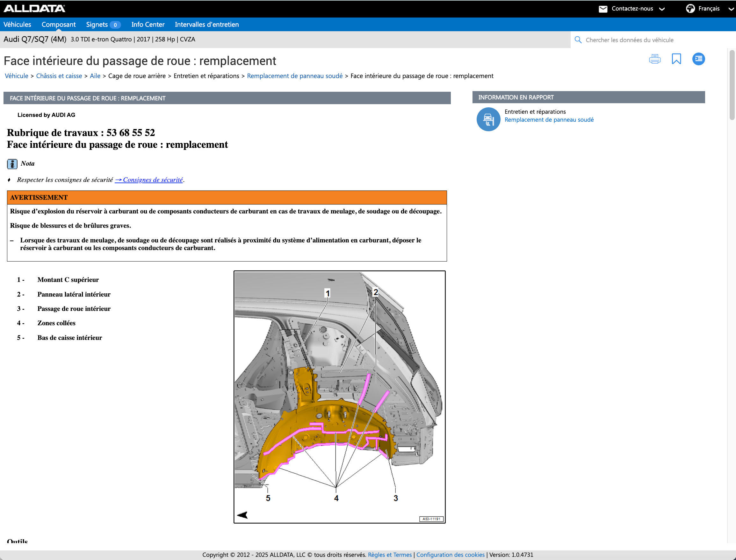Open the table of contents list icon
The height and width of the screenshot is (560, 736).
point(698,59)
